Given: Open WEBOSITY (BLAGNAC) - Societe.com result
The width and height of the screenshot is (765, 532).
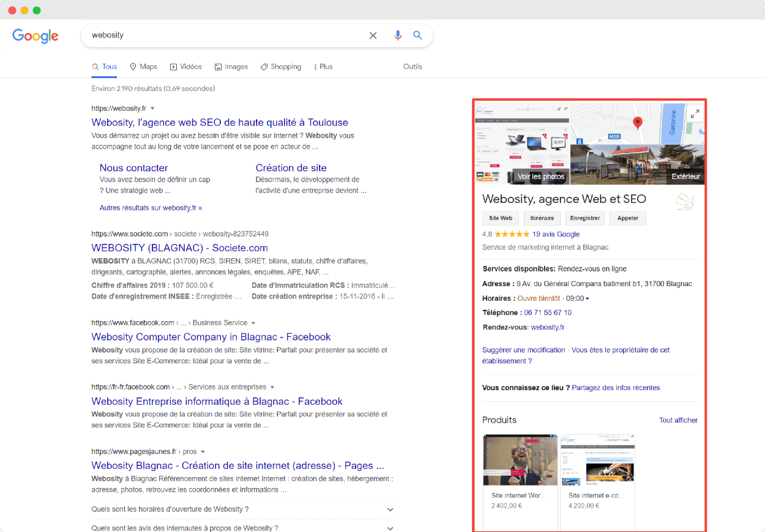Looking at the screenshot, I should tap(179, 248).
